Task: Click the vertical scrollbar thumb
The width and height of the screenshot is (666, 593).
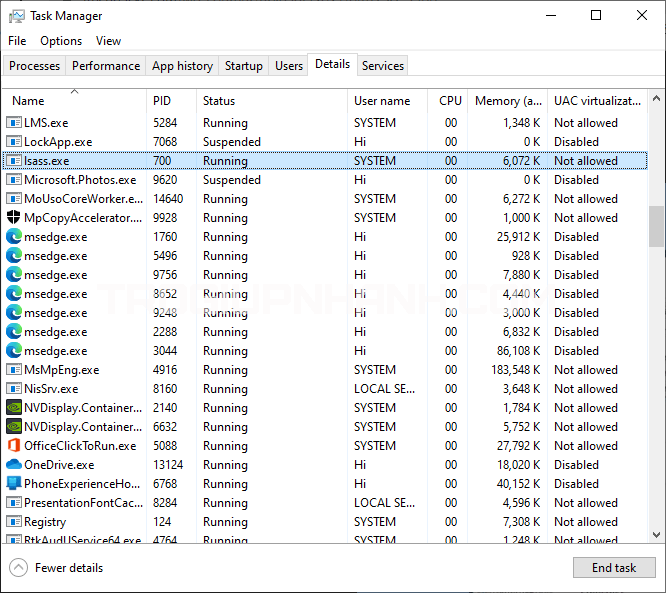Action: 656,227
